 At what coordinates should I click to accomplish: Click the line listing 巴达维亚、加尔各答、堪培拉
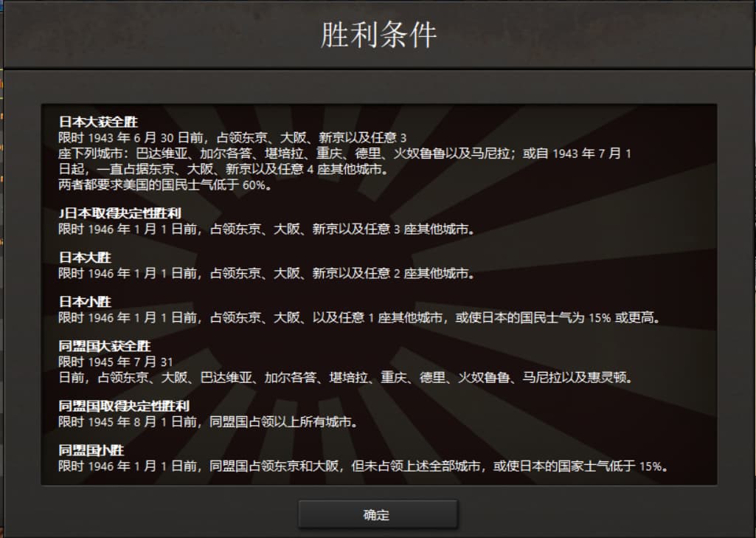coord(344,154)
